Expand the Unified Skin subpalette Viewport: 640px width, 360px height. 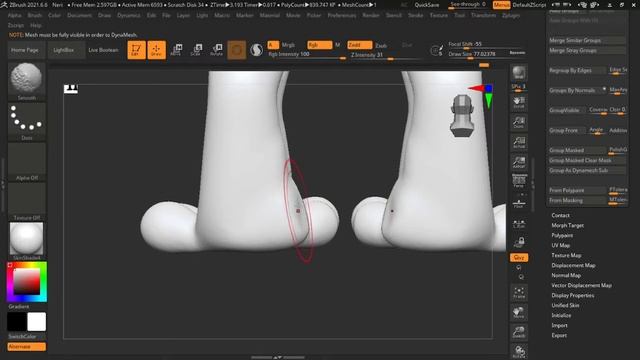565,305
